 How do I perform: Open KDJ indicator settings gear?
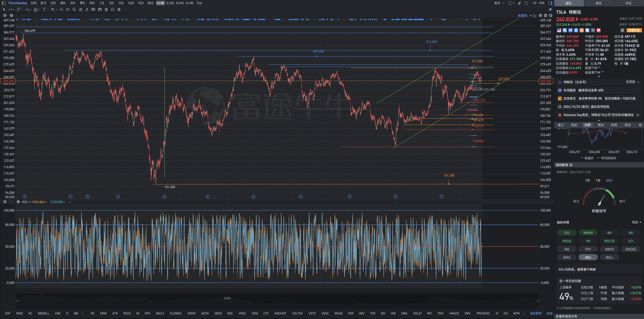5,202
